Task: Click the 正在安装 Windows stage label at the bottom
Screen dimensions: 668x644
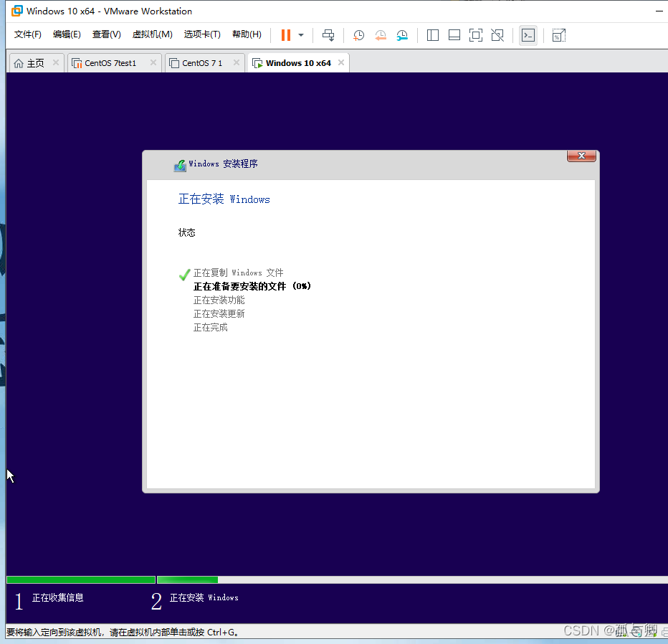Action: 204,597
